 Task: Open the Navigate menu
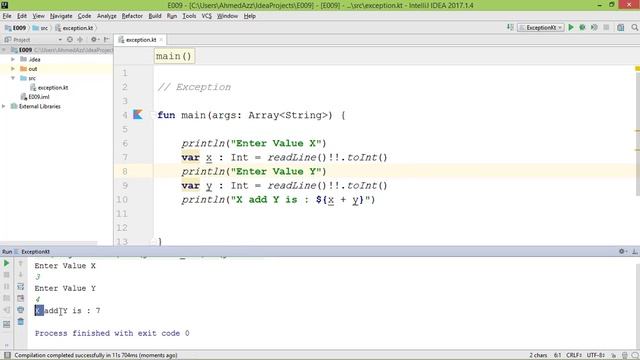[61, 16]
